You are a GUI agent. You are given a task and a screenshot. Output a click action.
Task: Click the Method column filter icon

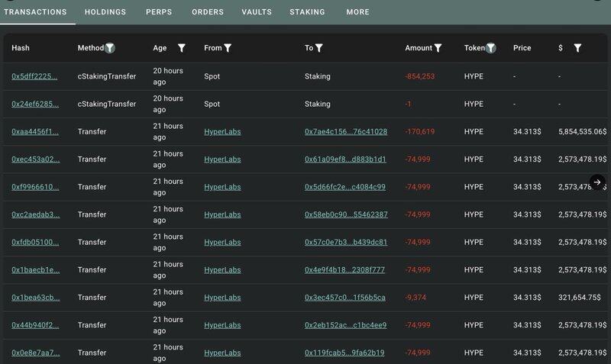tap(110, 48)
